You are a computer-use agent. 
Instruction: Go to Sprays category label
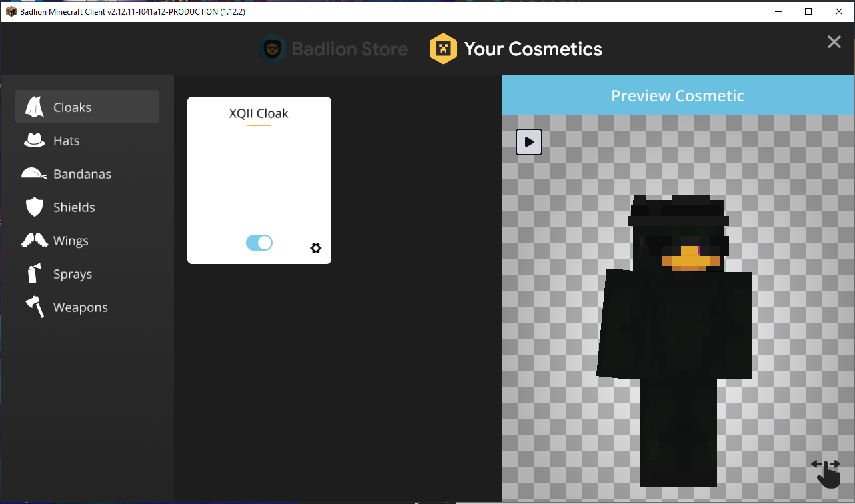point(73,274)
